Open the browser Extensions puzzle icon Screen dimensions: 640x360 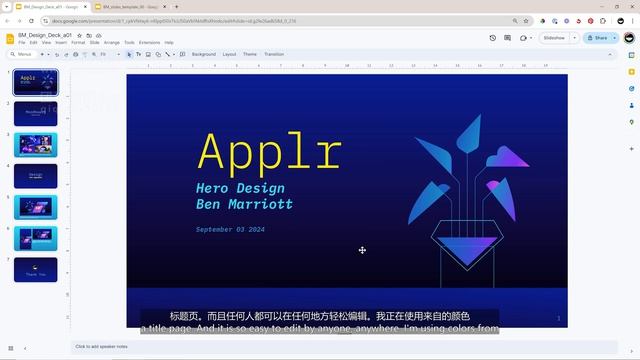coord(603,21)
